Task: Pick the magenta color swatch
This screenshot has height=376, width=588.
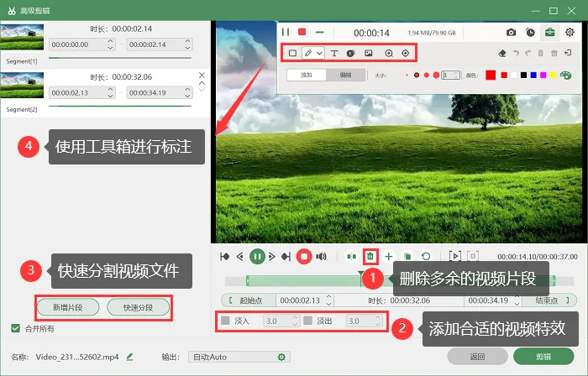Action: pyautogui.click(x=543, y=76)
